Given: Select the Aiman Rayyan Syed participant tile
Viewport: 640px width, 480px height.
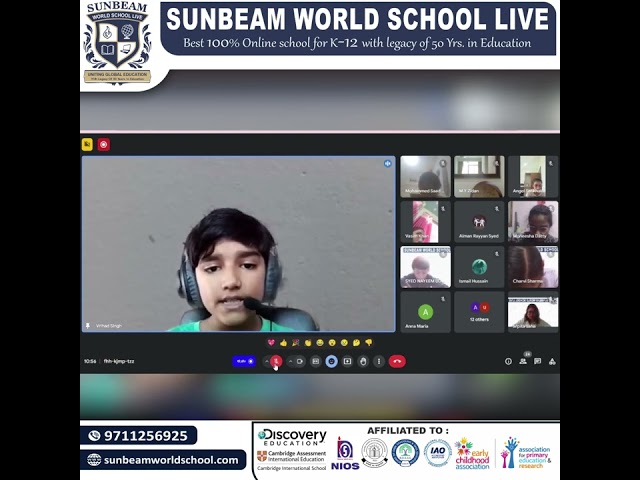Looking at the screenshot, I should [x=479, y=222].
